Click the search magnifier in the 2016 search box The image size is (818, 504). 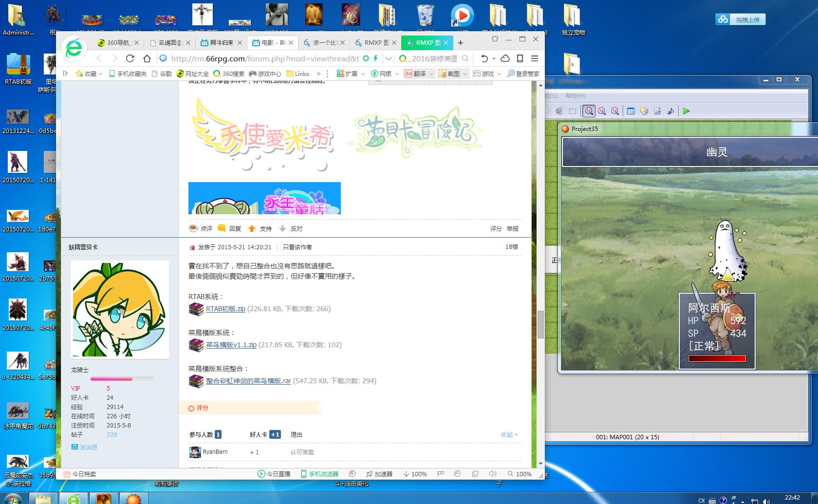[x=465, y=58]
